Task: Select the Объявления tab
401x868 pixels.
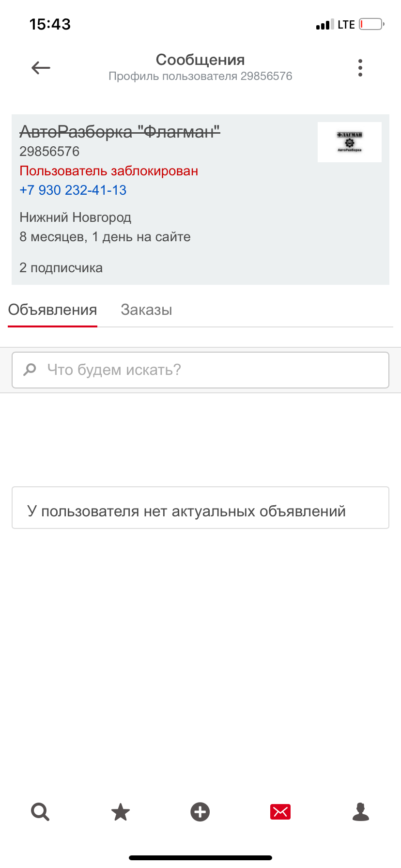Action: click(52, 310)
